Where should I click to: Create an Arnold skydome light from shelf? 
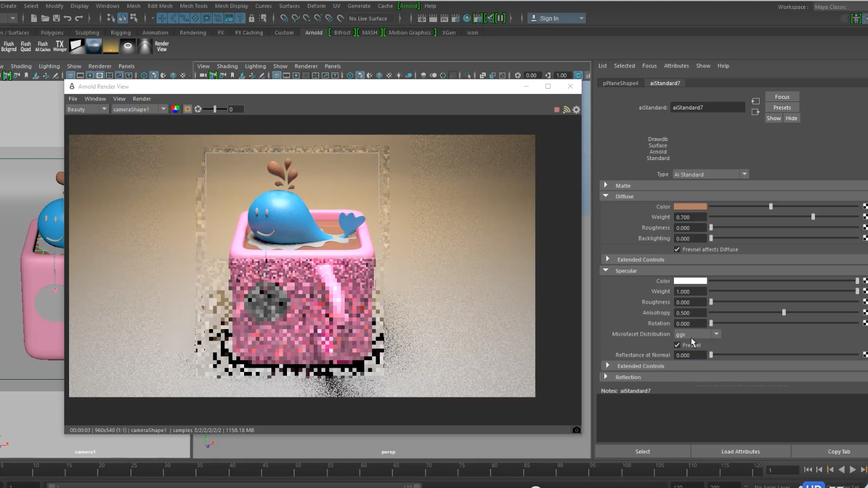tap(94, 46)
